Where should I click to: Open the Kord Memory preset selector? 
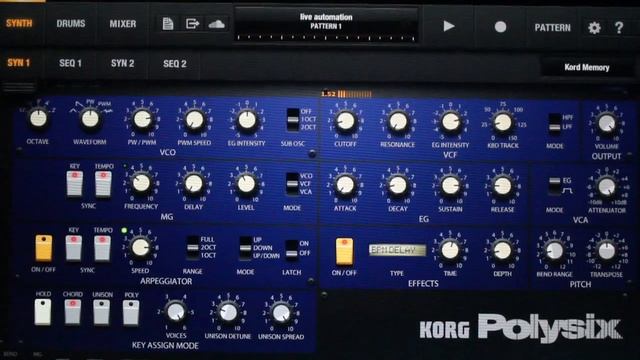click(x=587, y=67)
